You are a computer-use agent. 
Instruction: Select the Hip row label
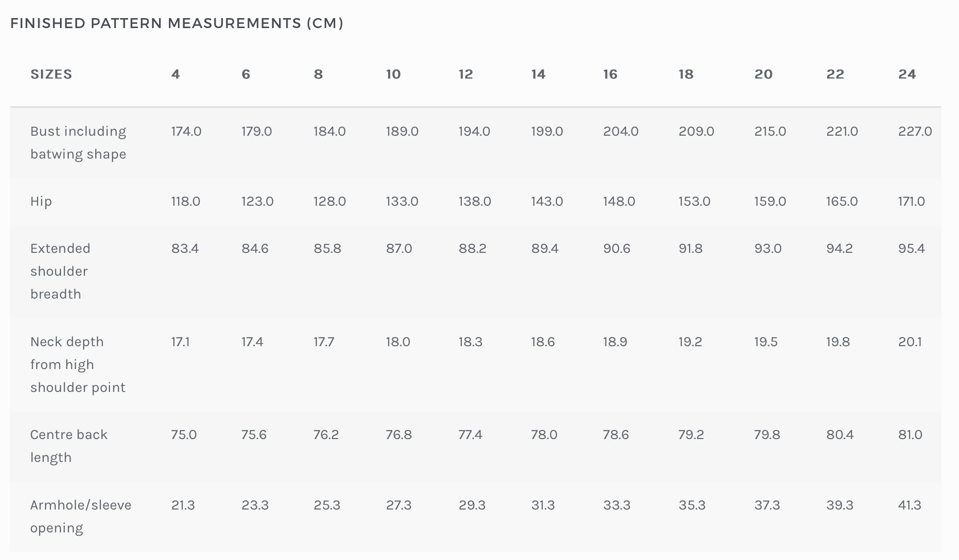point(41,201)
